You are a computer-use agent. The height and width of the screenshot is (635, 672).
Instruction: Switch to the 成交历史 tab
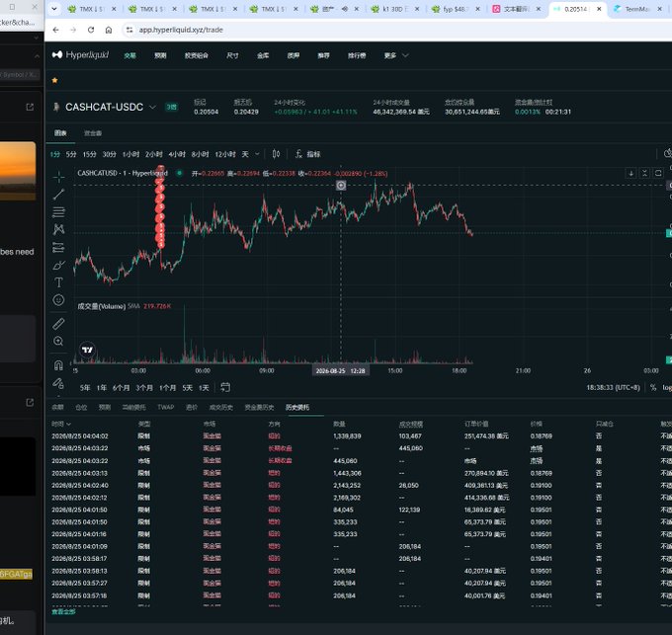point(220,407)
